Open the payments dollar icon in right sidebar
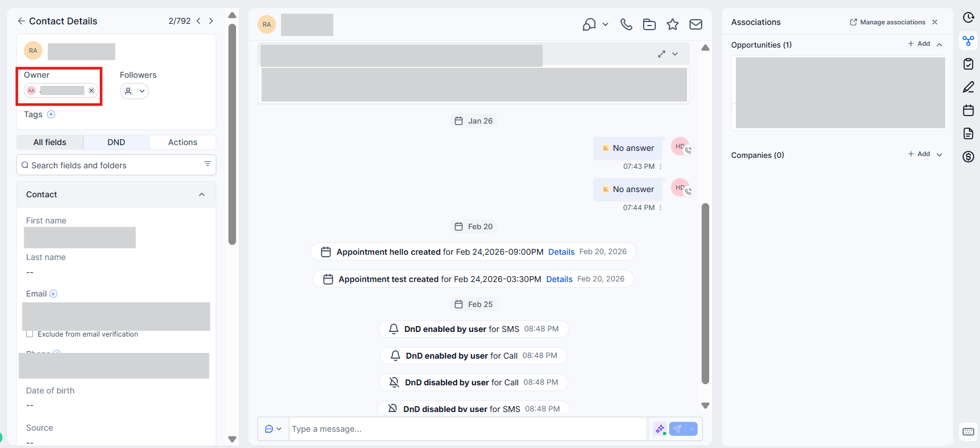The image size is (980, 448). (968, 157)
